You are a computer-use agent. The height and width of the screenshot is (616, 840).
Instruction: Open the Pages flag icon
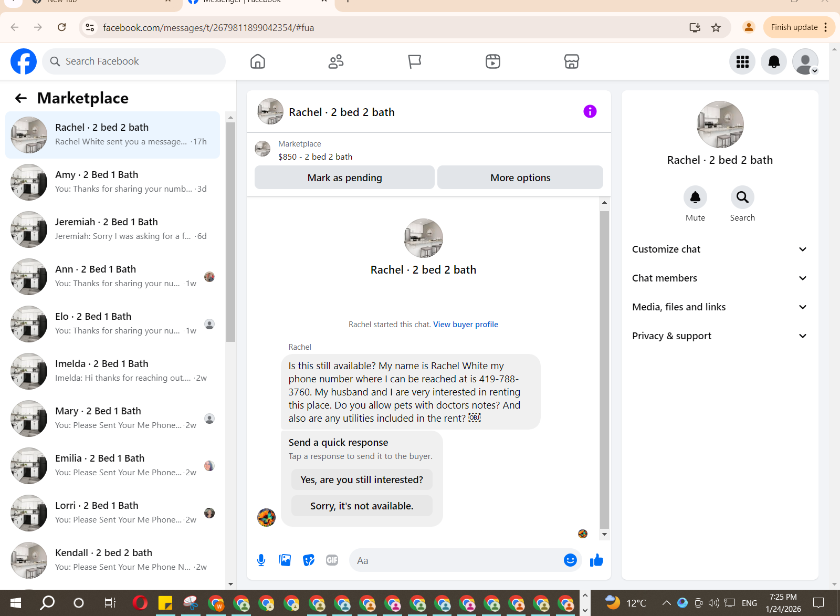(415, 61)
